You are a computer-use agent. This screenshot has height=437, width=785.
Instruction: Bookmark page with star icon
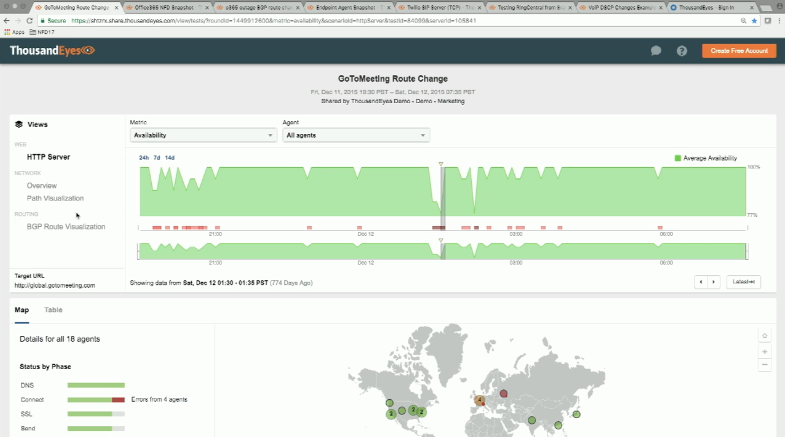pyautogui.click(x=773, y=19)
